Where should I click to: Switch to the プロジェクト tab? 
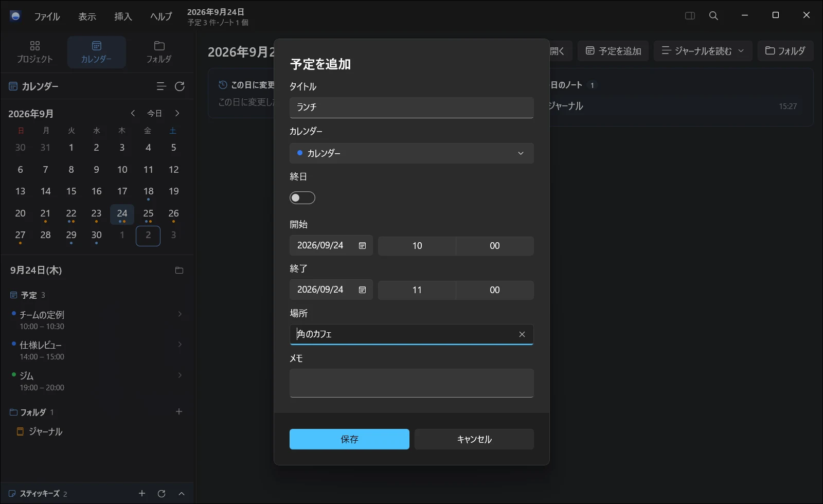[35, 52]
